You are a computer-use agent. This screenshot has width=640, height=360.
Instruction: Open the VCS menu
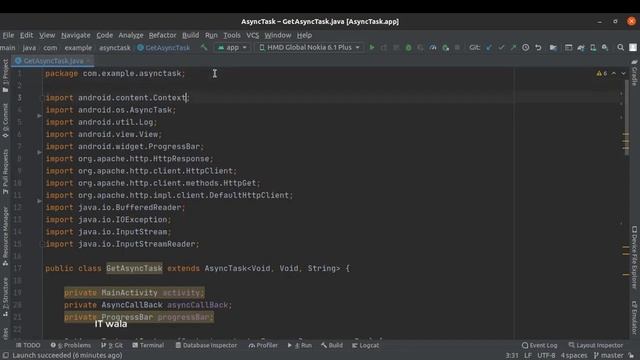point(252,36)
